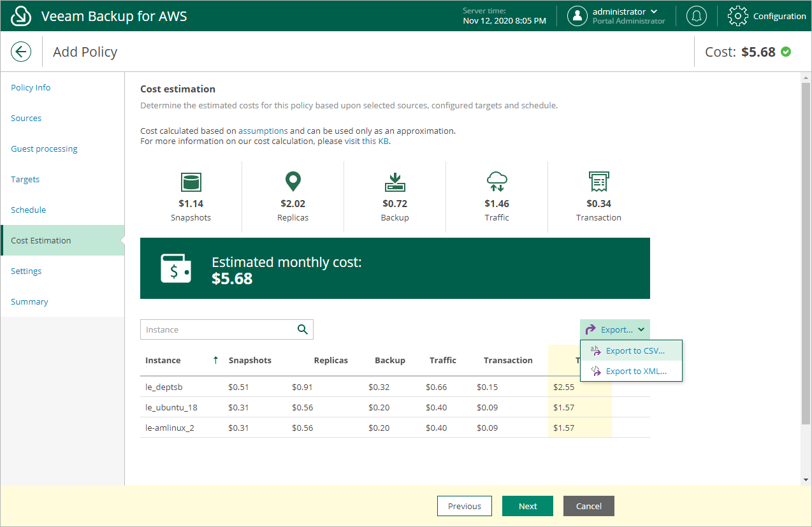
Task: Click the scrollbar up arrow
Action: pos(806,77)
